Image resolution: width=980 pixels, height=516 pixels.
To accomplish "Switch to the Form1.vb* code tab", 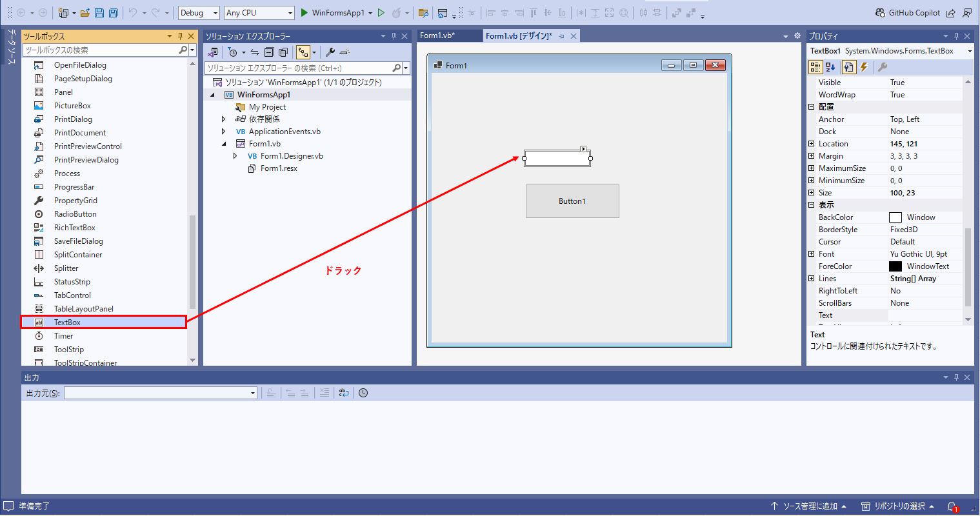I will [438, 35].
